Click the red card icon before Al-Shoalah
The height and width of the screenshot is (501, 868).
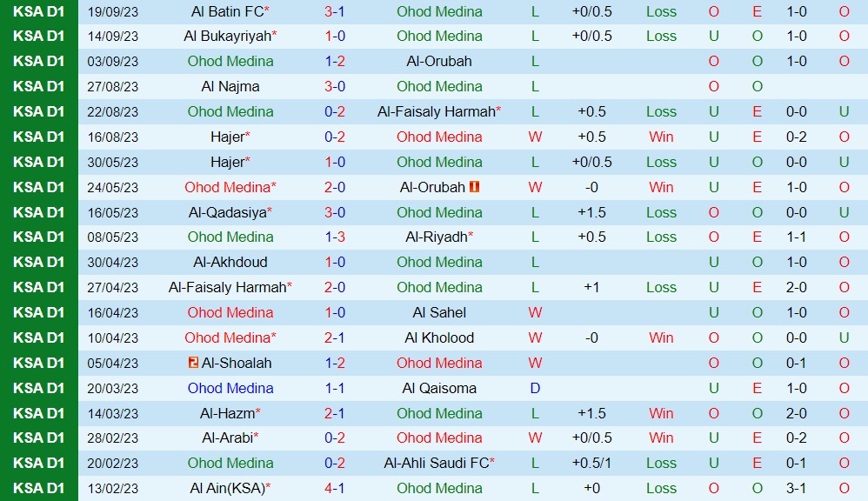[193, 363]
